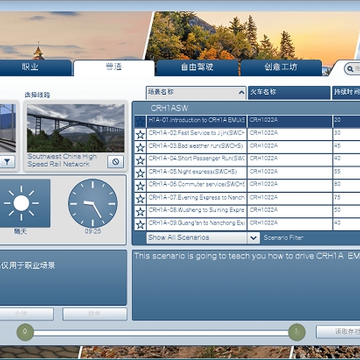
Task: Click CRH1022A in the CRH1A-09 row
Action: coord(263,223)
